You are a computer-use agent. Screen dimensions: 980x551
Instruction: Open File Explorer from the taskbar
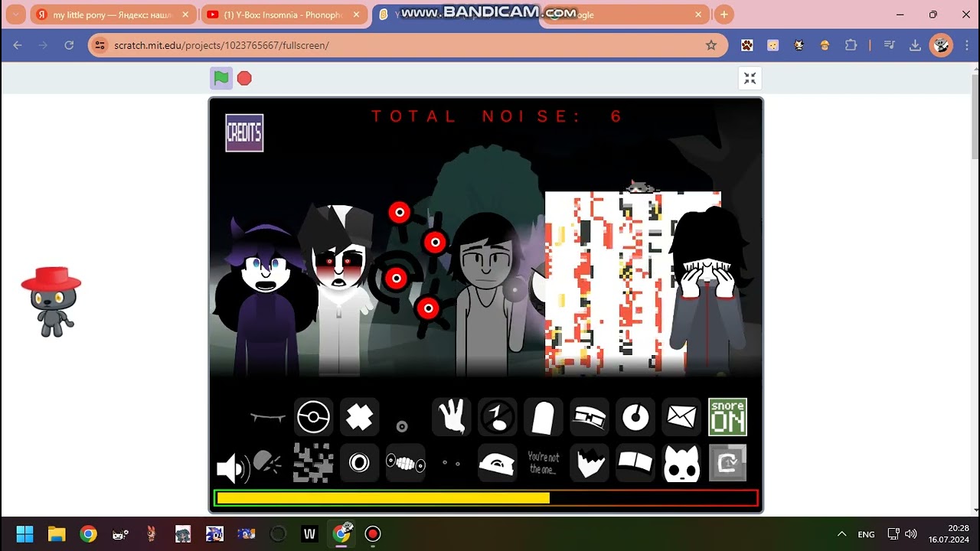click(x=57, y=533)
